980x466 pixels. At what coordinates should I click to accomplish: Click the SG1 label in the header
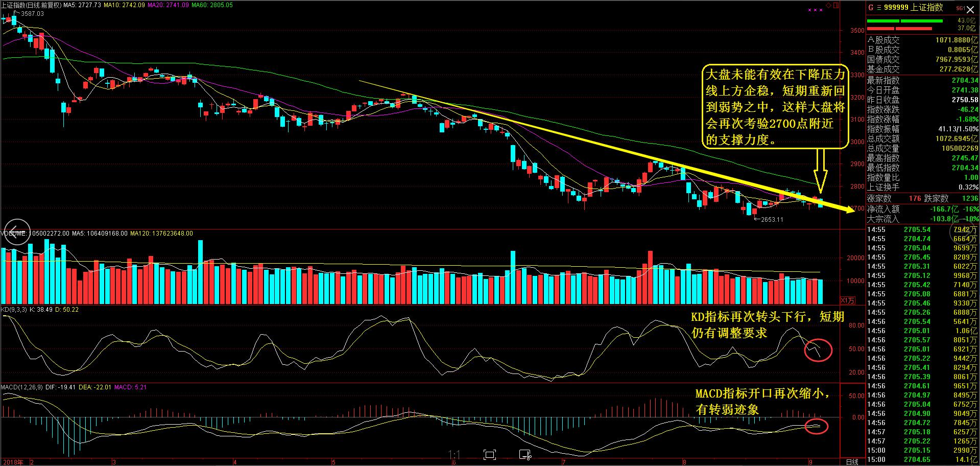click(961, 8)
